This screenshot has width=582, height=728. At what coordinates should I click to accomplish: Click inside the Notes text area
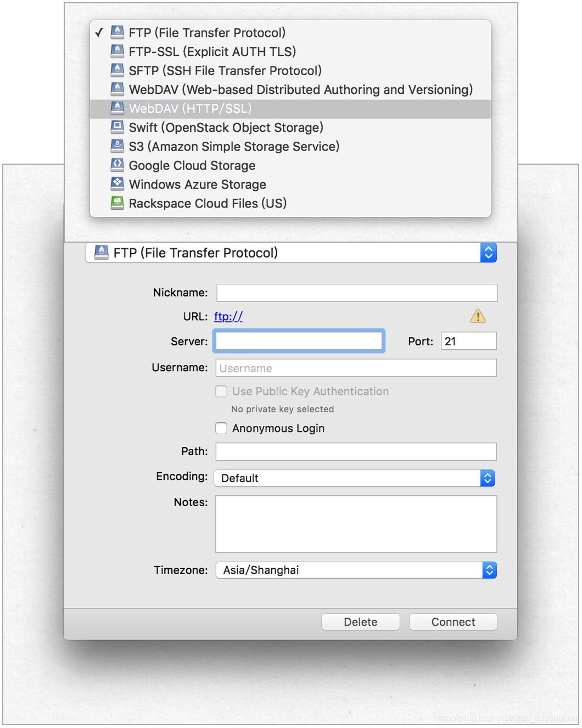click(356, 524)
